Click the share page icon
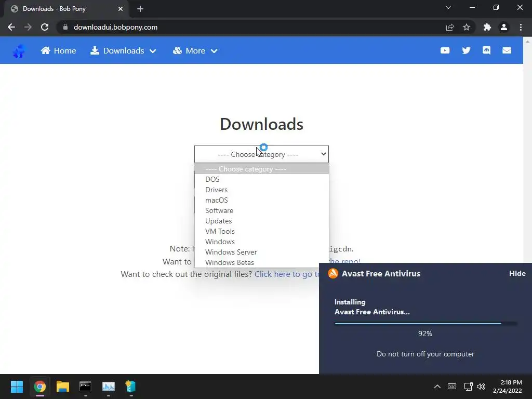 (x=450, y=27)
